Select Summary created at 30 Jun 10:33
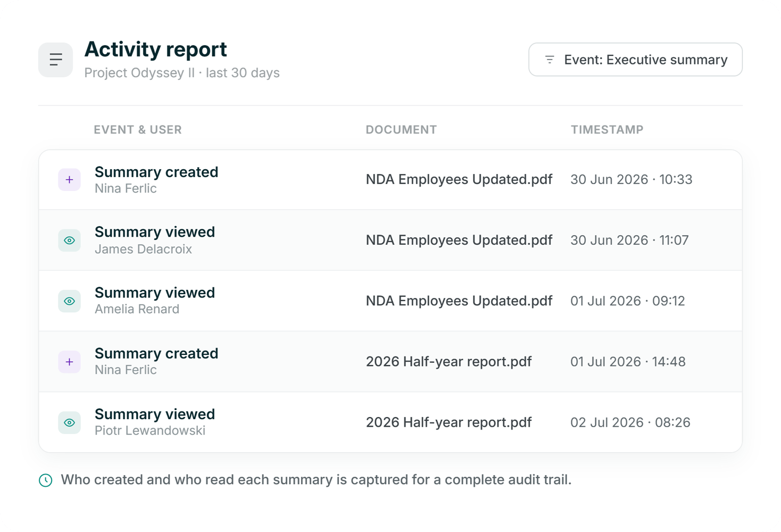This screenshot has width=781, height=532. click(x=156, y=172)
